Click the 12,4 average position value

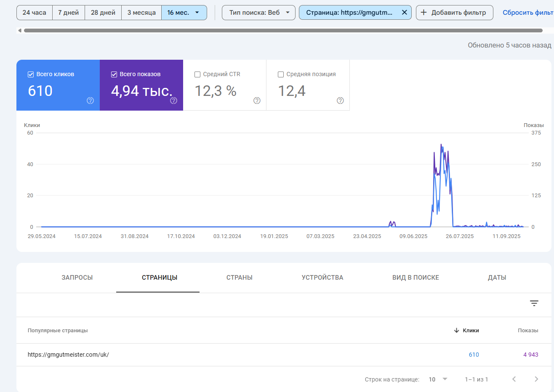pos(292,91)
